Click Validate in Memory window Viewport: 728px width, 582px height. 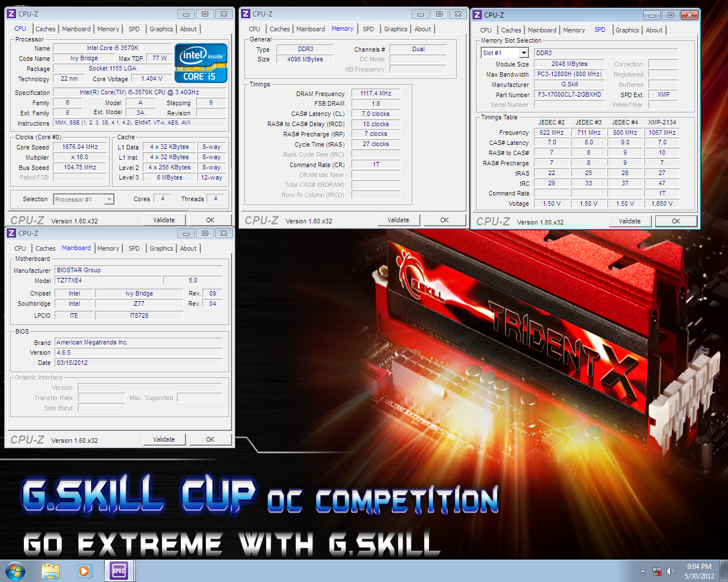398,220
